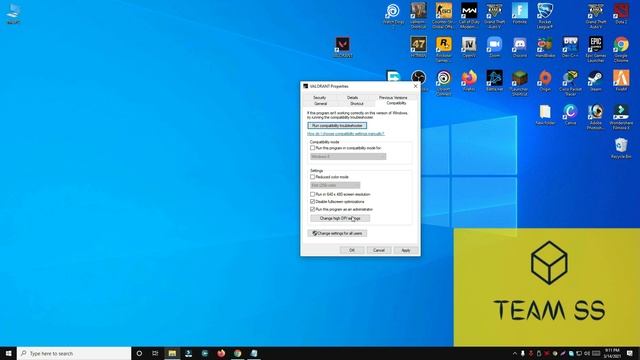Switch to Chrome on the taskbar
640x360 pixels.
tap(238, 353)
